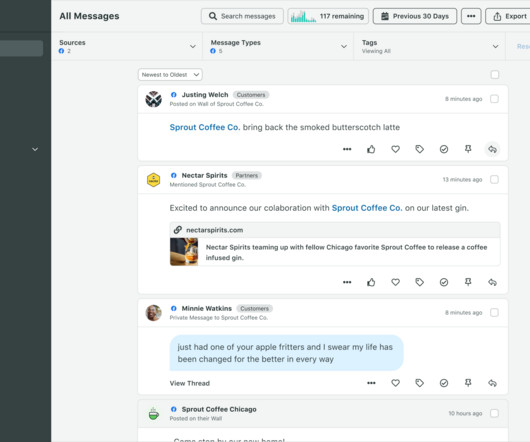Click heart icon on Minnie Watkins message
Viewport: 530px width, 442px height.
(x=395, y=383)
